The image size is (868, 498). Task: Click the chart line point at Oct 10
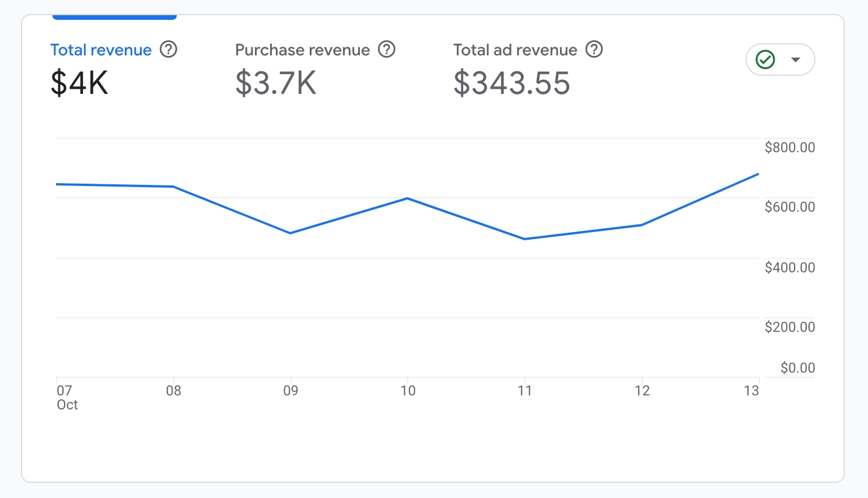click(408, 198)
